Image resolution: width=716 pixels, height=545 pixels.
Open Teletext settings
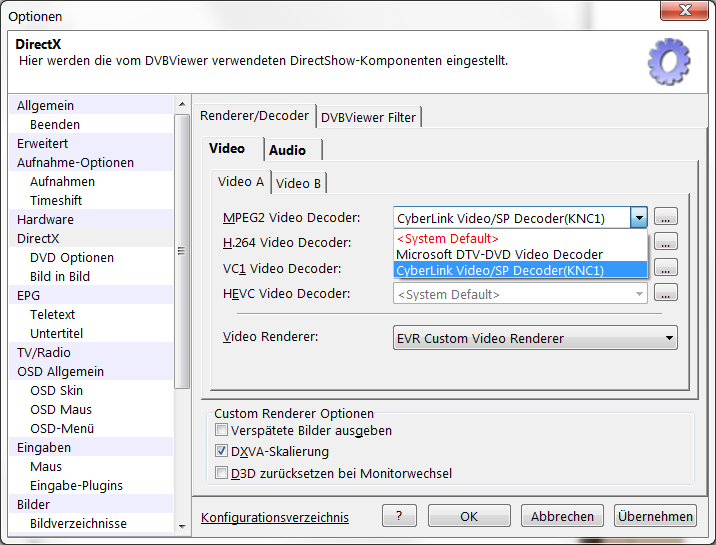coord(91,314)
